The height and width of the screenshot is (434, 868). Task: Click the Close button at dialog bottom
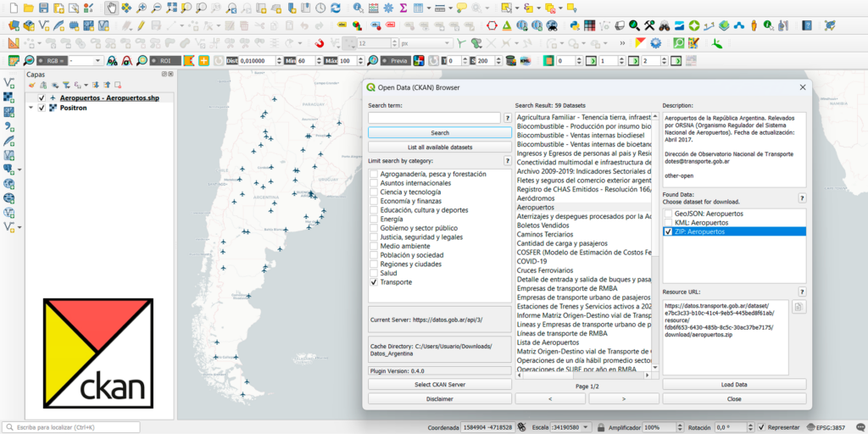(734, 398)
